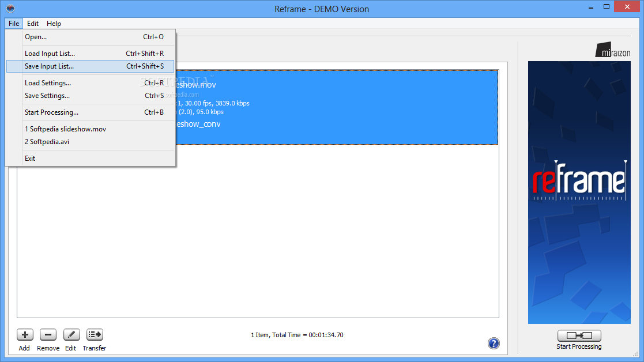Choose Save Settings... menu item
The height and width of the screenshot is (362, 644).
(x=91, y=96)
